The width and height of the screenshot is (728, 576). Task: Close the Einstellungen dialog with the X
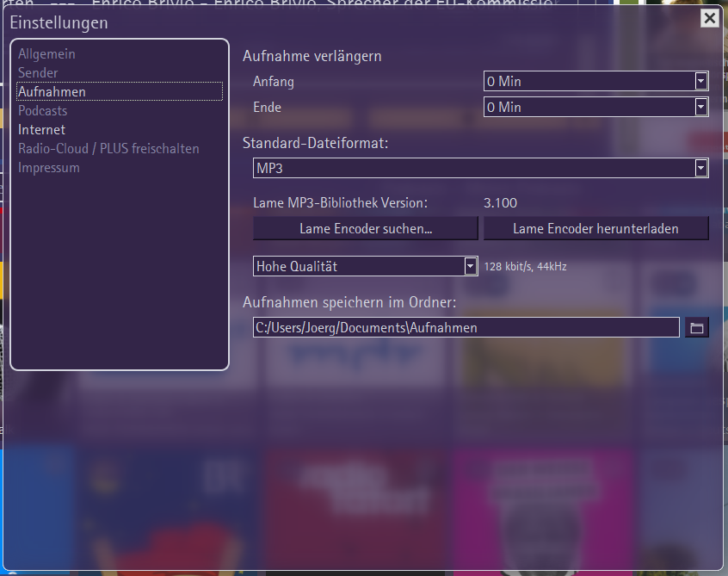click(x=709, y=18)
